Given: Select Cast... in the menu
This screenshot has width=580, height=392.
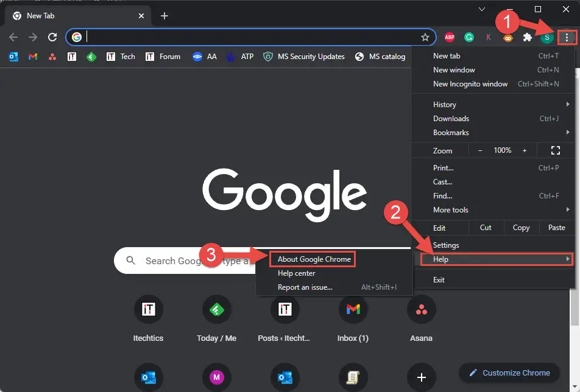Looking at the screenshot, I should point(493,182).
